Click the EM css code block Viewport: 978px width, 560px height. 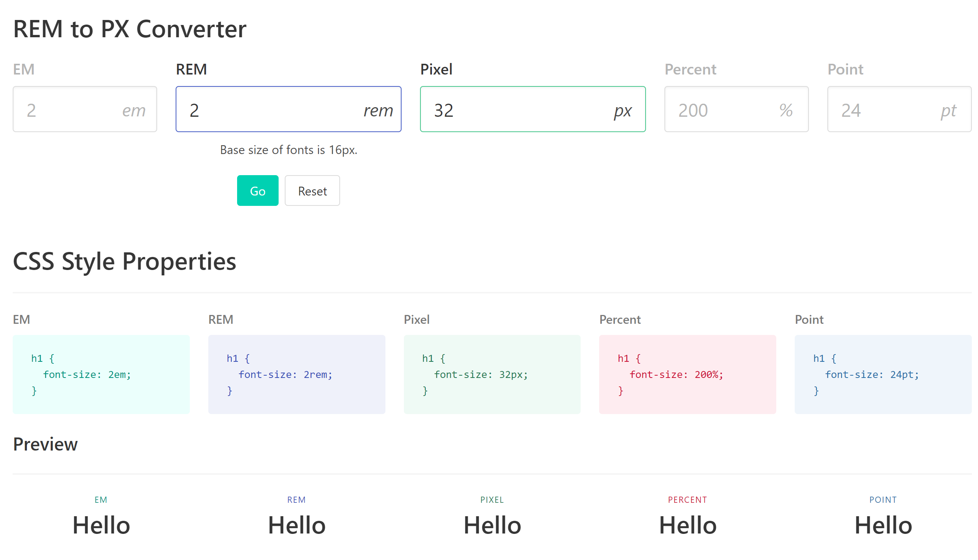pyautogui.click(x=101, y=374)
